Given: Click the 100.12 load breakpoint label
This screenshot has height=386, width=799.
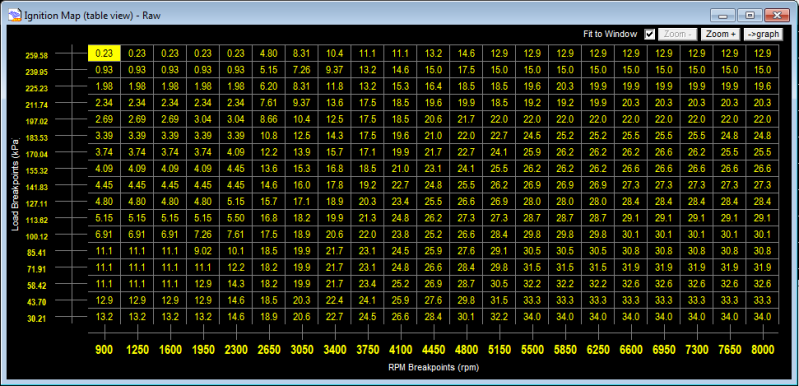Looking at the screenshot, I should pos(37,236).
